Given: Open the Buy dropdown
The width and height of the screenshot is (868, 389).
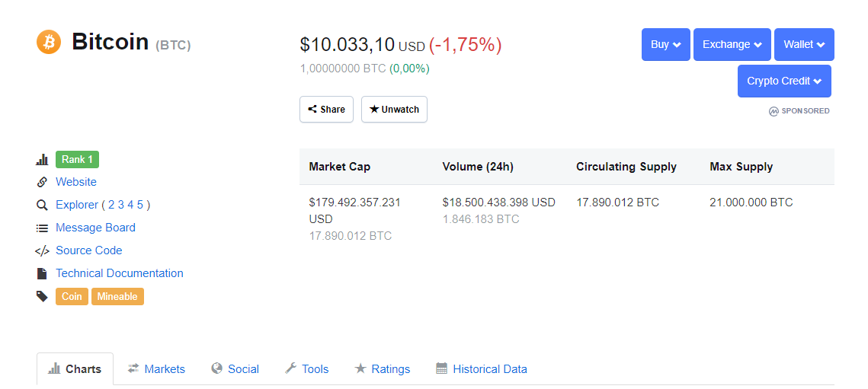Looking at the screenshot, I should pyautogui.click(x=666, y=44).
